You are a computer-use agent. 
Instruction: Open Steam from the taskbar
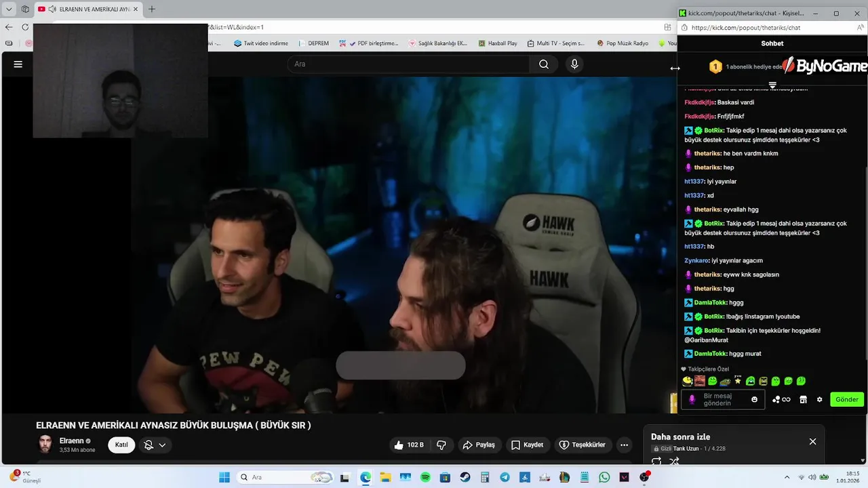pos(465,477)
